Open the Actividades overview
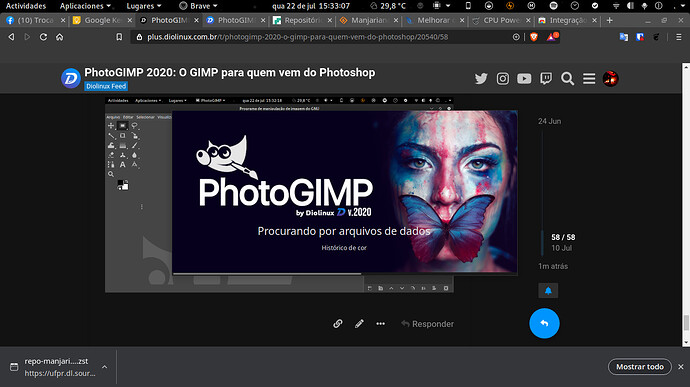The height and width of the screenshot is (387, 690). 26,6
